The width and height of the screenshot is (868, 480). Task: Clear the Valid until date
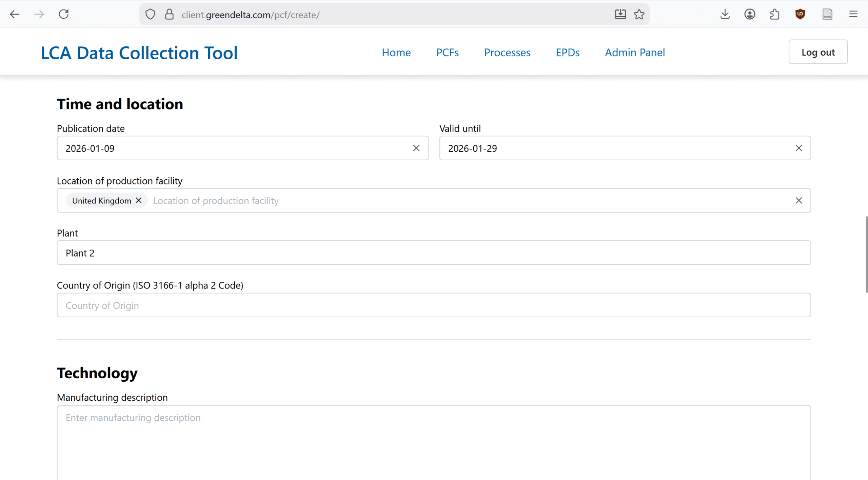pyautogui.click(x=798, y=148)
